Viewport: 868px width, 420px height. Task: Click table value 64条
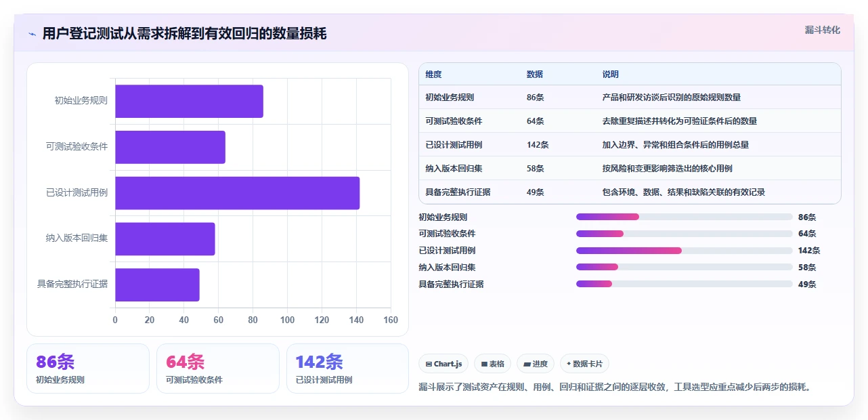[535, 121]
